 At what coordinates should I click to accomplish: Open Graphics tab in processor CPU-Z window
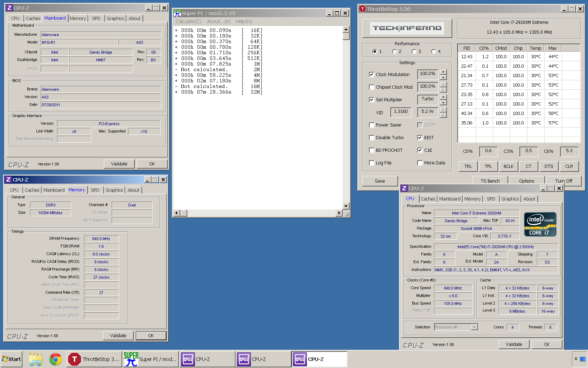click(x=510, y=199)
